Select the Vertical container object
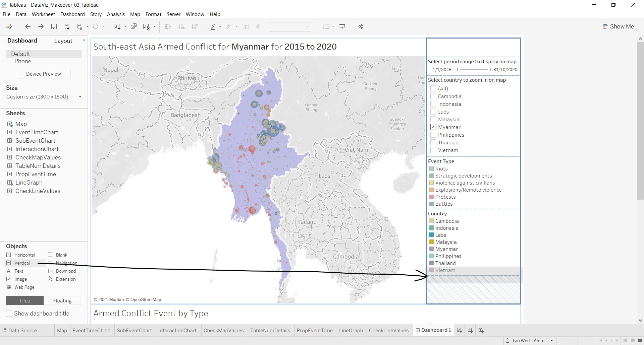 (22, 263)
